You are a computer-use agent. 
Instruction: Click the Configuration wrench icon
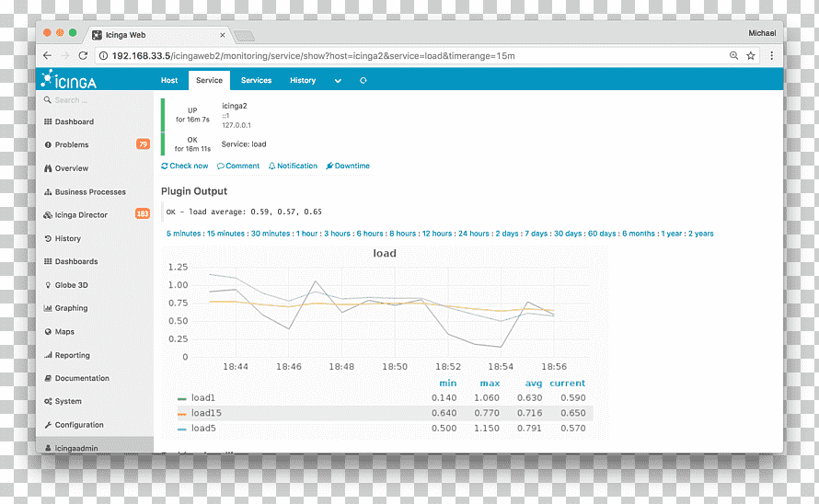(x=48, y=425)
